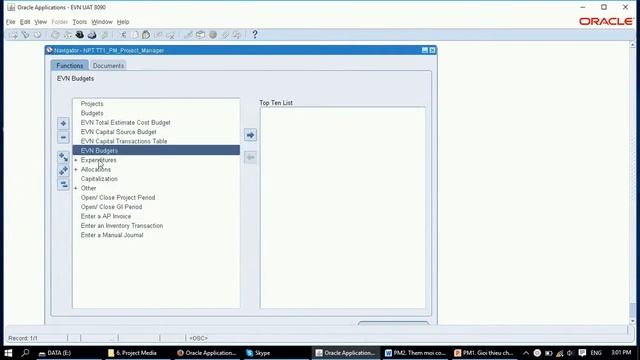Click the Copy toolbar icon

[x=135, y=35]
